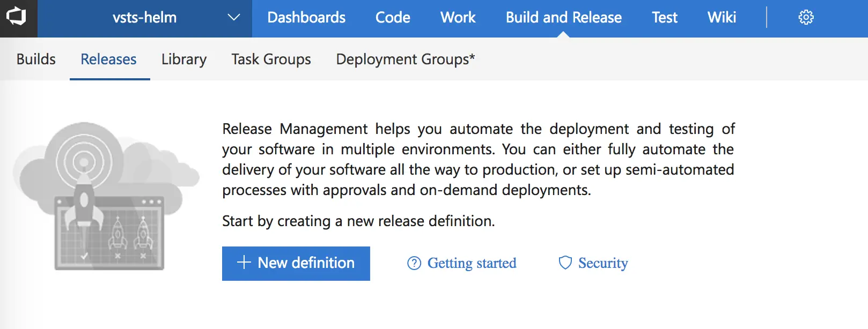Open the Work hub

pos(458,18)
